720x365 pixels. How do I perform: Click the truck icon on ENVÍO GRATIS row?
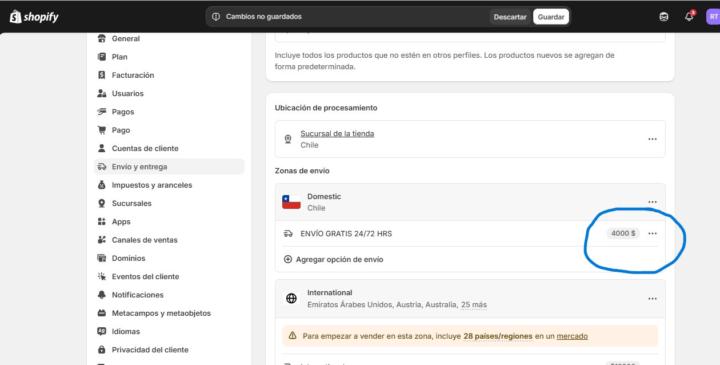pyautogui.click(x=288, y=234)
